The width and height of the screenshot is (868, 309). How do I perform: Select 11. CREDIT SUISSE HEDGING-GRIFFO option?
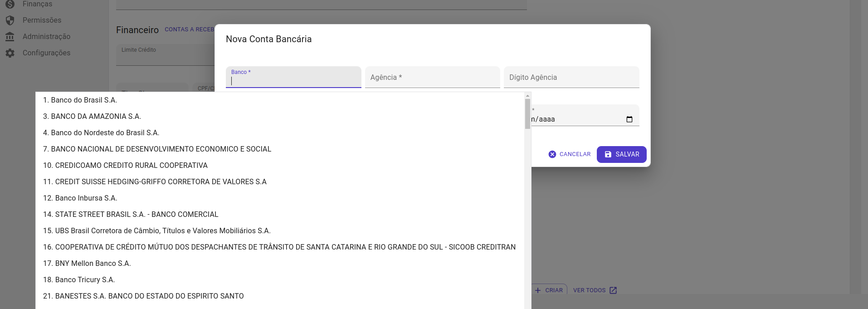click(x=280, y=181)
